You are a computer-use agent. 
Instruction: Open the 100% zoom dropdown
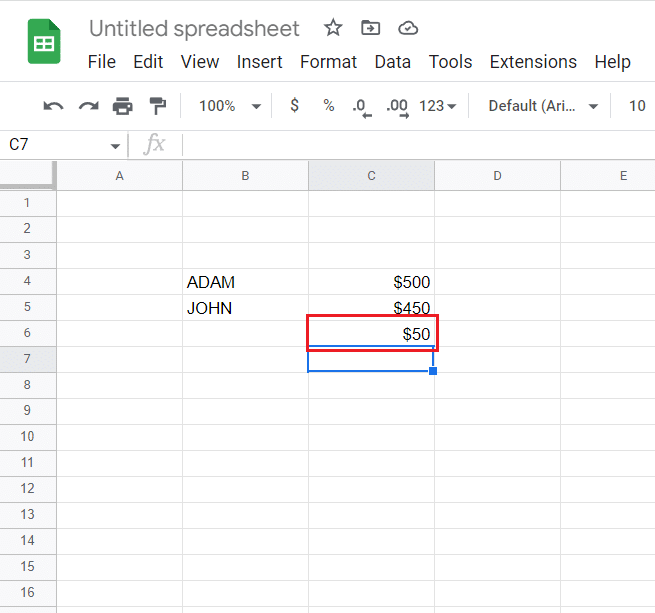[x=230, y=106]
